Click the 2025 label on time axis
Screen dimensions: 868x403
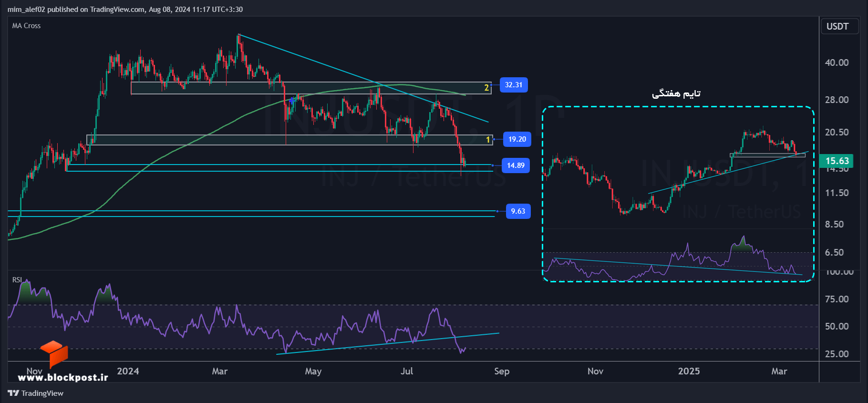[689, 371]
